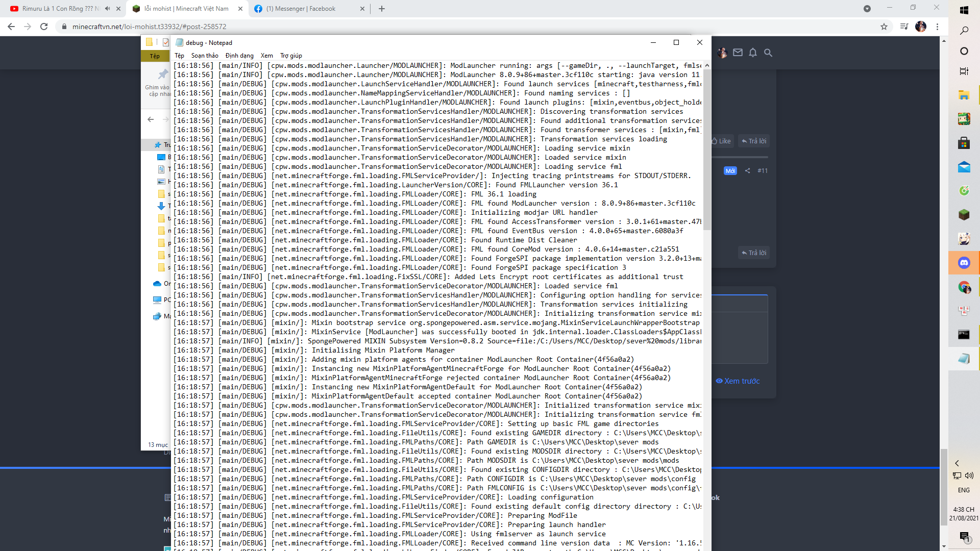The height and width of the screenshot is (551, 980).
Task: Open the Định dạng menu in Notepad
Action: [239, 56]
